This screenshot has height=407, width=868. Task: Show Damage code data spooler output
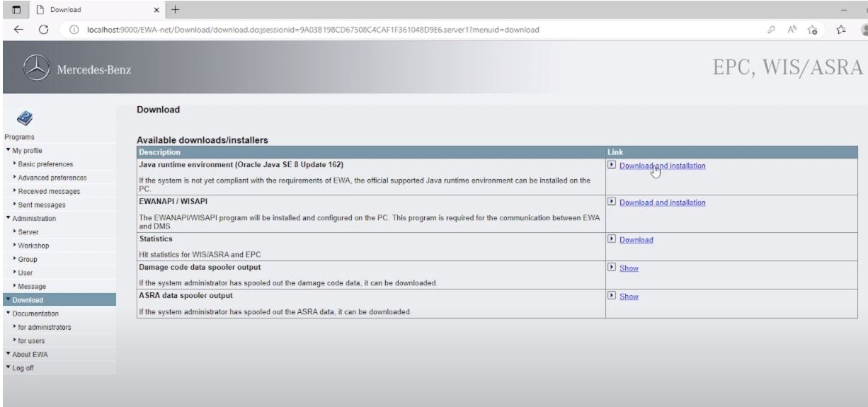(x=629, y=268)
